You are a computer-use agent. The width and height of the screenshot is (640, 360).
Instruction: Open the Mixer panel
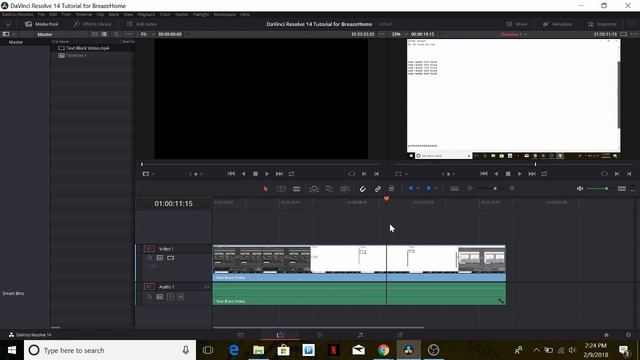coord(517,24)
